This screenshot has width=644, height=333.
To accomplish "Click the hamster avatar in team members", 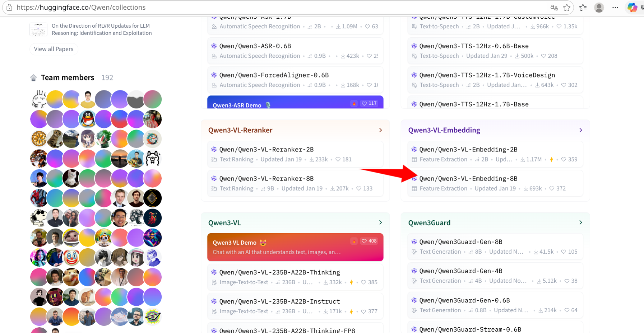I will point(71,277).
